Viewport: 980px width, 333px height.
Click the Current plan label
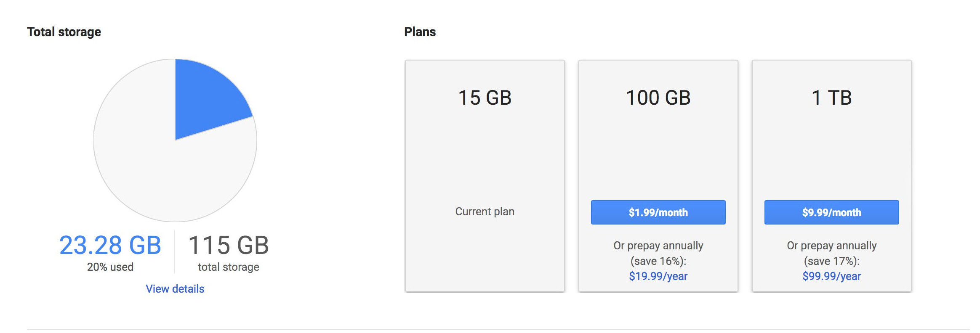[x=485, y=211]
